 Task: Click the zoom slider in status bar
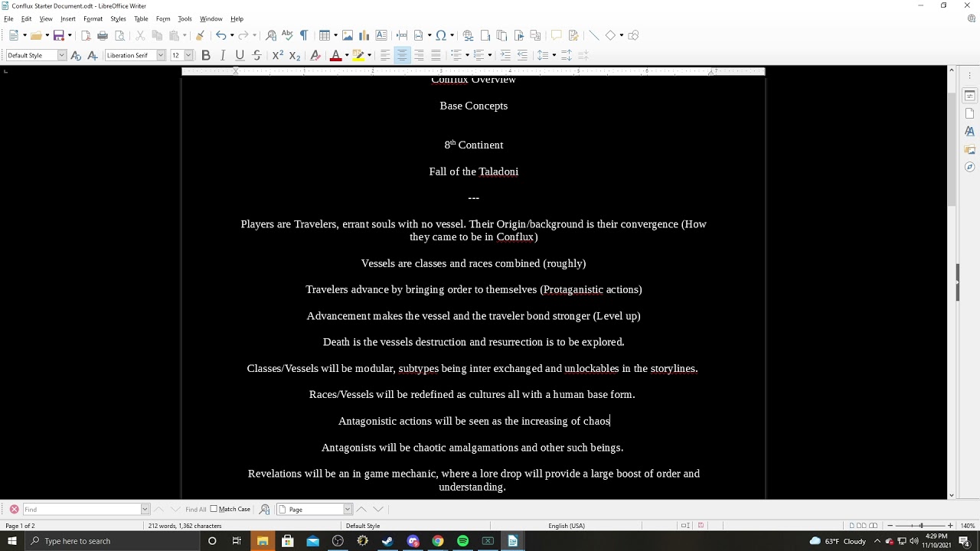[920, 526]
